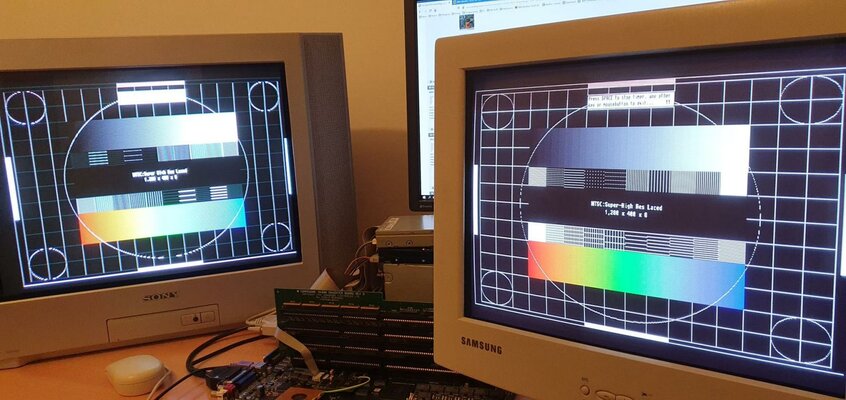Select the grayscale gradient bar on Sony screen
The width and height of the screenshot is (846, 400).
click(x=158, y=130)
